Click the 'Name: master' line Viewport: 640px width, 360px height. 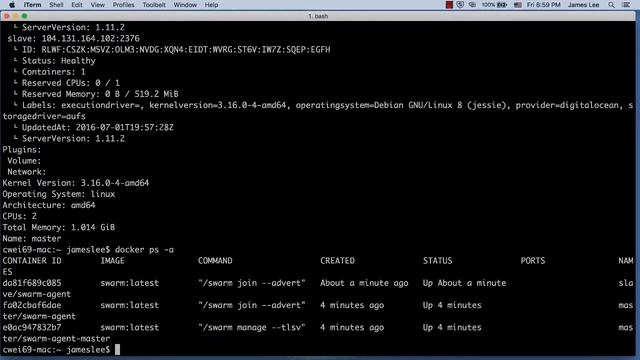pos(31,238)
